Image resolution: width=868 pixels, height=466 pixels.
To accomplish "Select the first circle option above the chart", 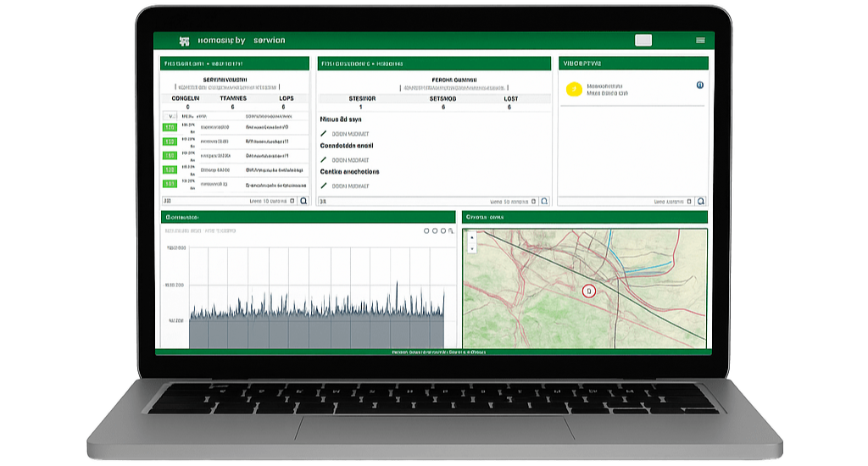I will (426, 230).
